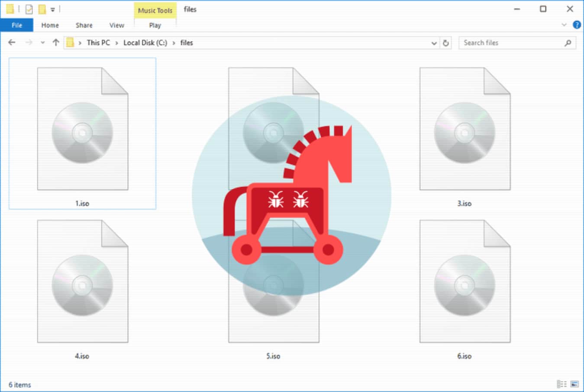This screenshot has height=392, width=584.
Task: Select the 6.iso disc image file icon
Action: (x=465, y=281)
